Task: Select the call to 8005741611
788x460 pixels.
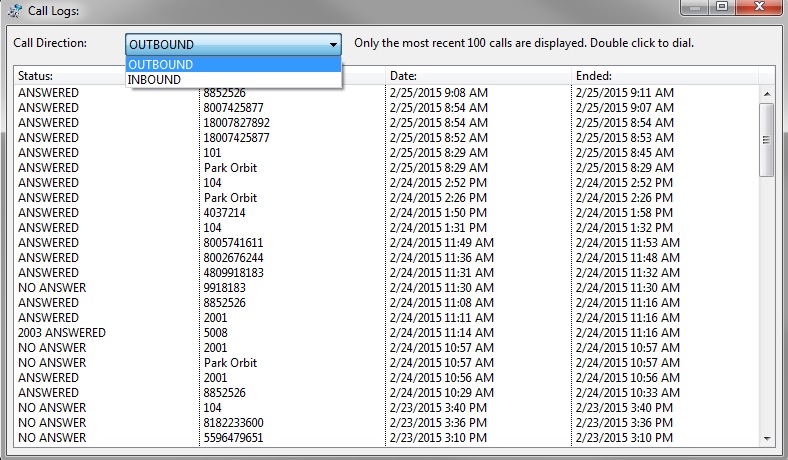Action: click(x=233, y=243)
